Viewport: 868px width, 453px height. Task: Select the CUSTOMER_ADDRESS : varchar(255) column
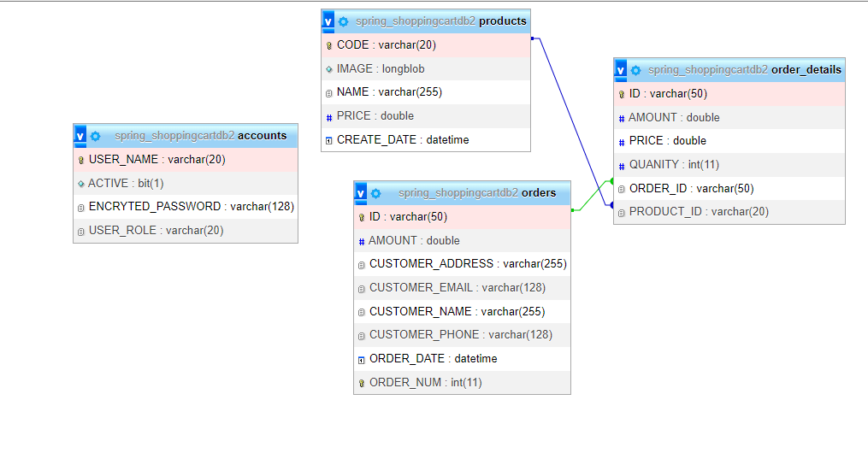click(x=463, y=264)
